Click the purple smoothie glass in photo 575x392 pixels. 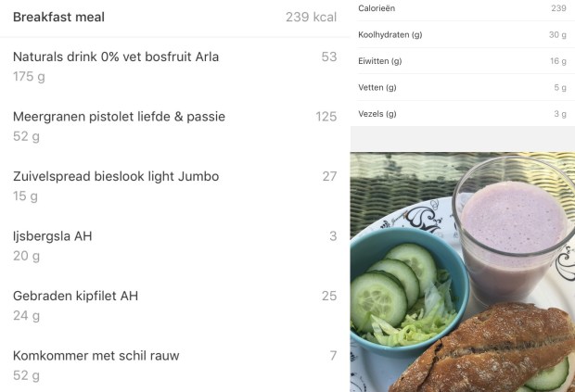(x=514, y=231)
